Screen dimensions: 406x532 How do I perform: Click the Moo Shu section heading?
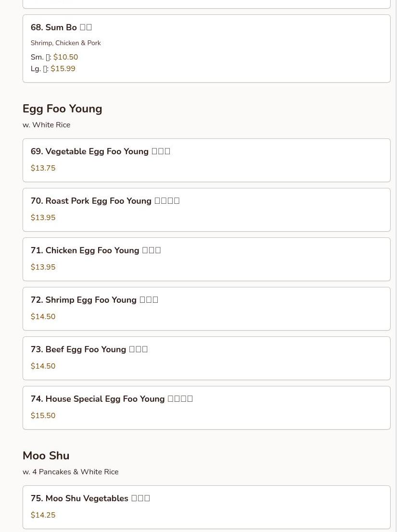46,456
